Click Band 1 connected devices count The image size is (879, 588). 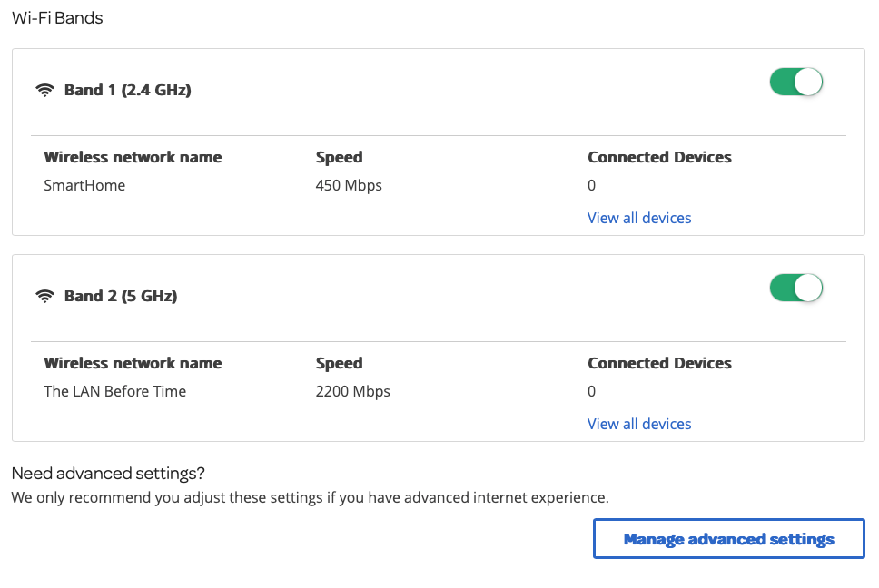point(592,185)
